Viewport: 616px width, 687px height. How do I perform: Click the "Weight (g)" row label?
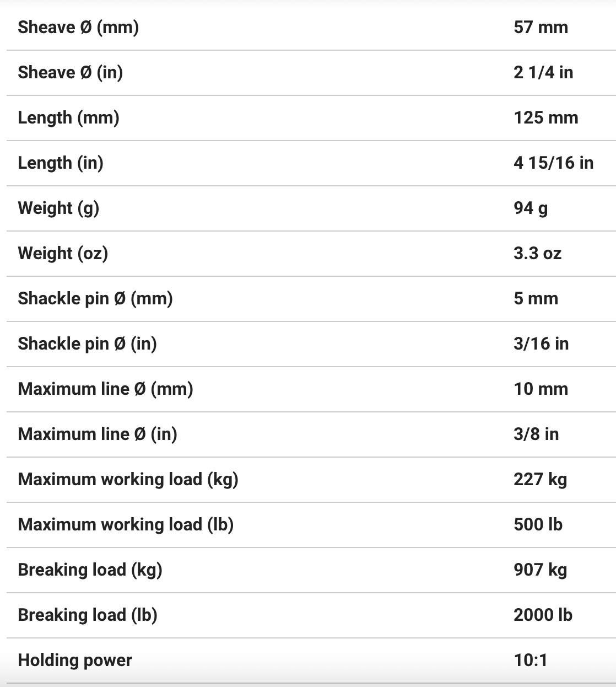(58, 208)
